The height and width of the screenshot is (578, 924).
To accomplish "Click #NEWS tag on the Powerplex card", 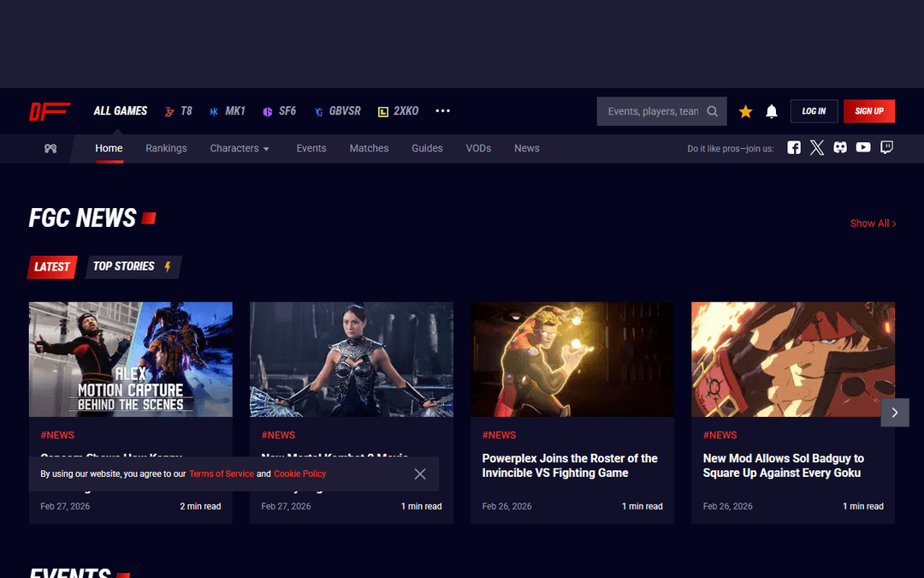I will (x=499, y=435).
